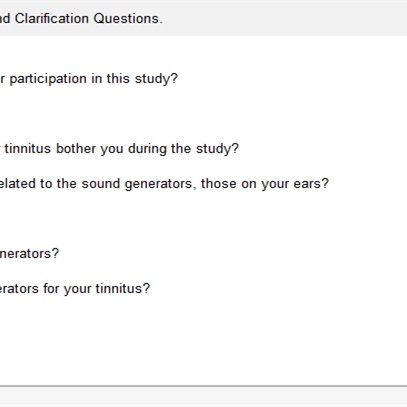Screen dimensions: 407x407
Task: Select the question ending 'for your tinnitus?'
Action: coord(75,289)
